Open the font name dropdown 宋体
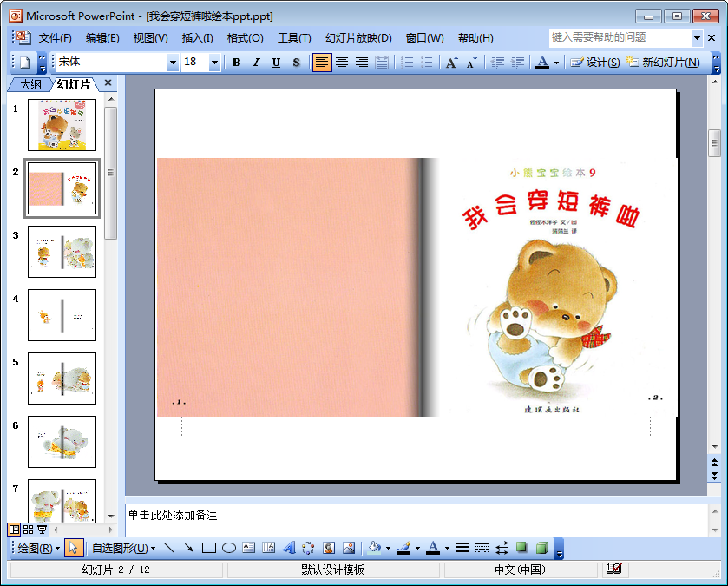 click(173, 63)
